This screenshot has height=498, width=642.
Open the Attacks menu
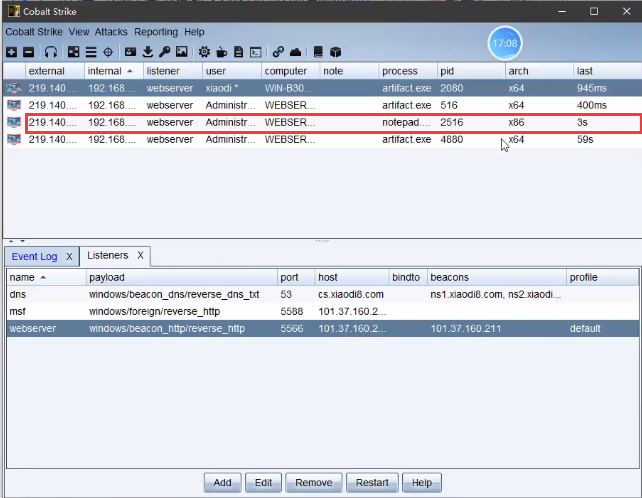111,32
